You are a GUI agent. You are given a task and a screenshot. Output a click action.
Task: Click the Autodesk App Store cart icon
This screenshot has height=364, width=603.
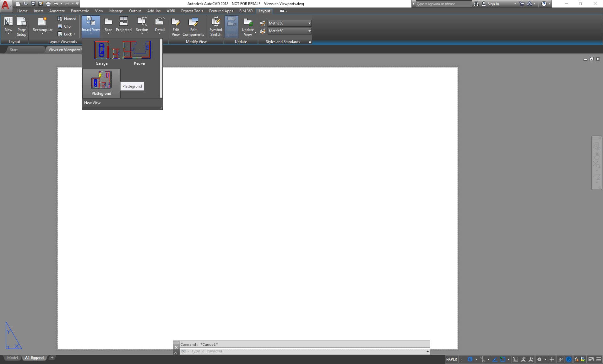(522, 4)
